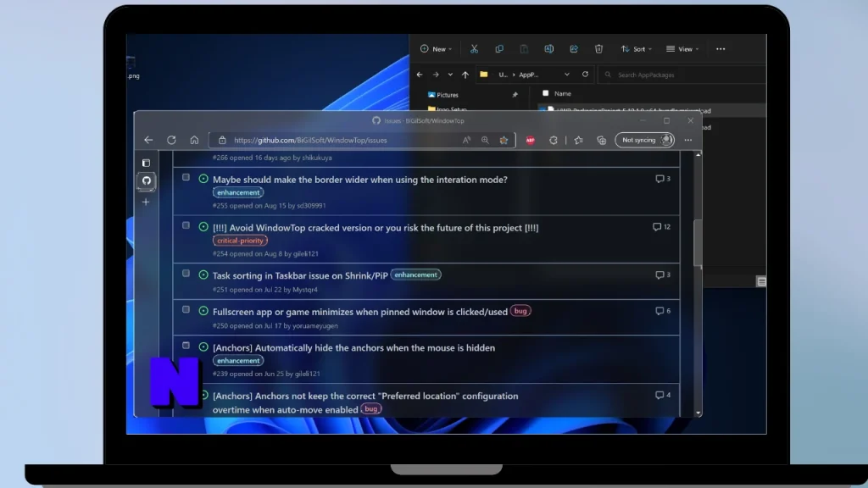Open See more options in File Explorer
Image resolution: width=868 pixels, height=488 pixels.
(721, 49)
